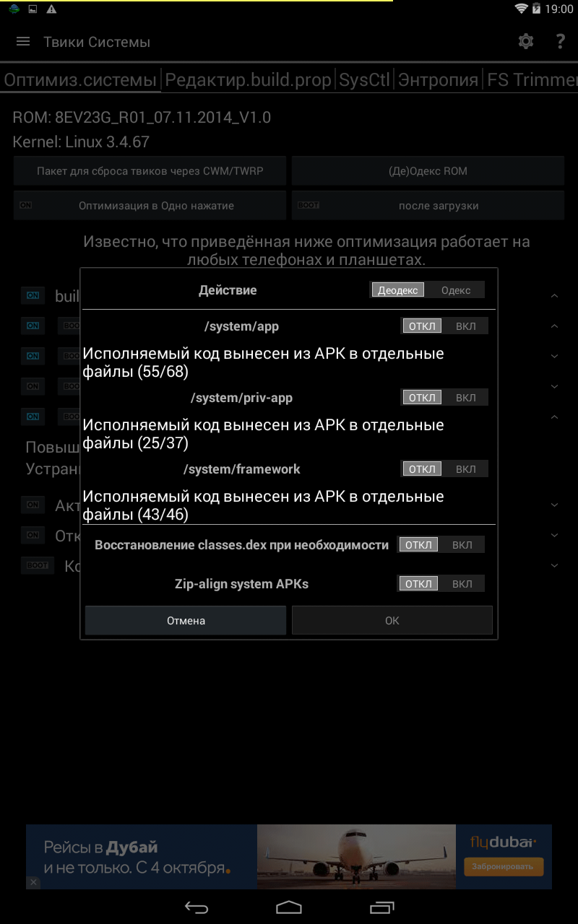Expand the bottom BOOT row chevron

pos(554,566)
